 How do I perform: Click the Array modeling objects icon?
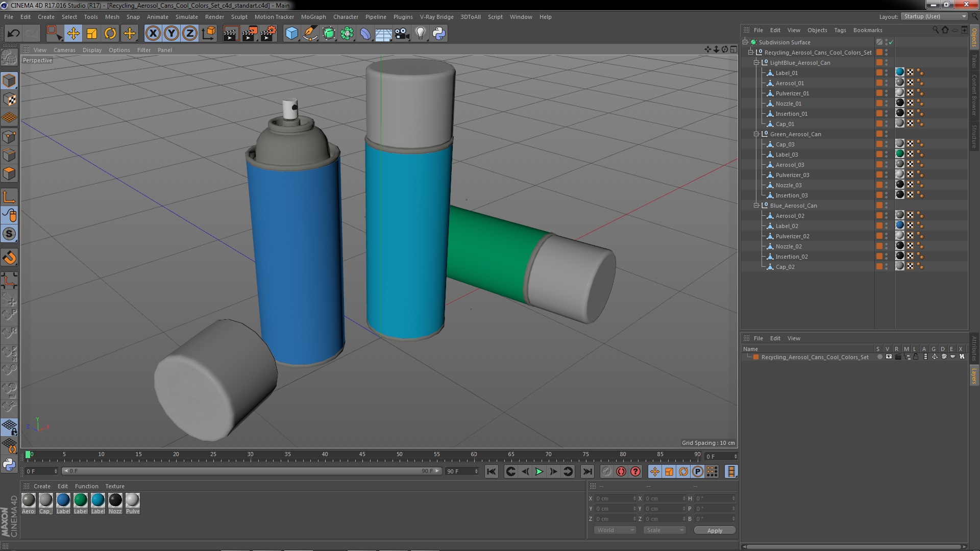347,34
